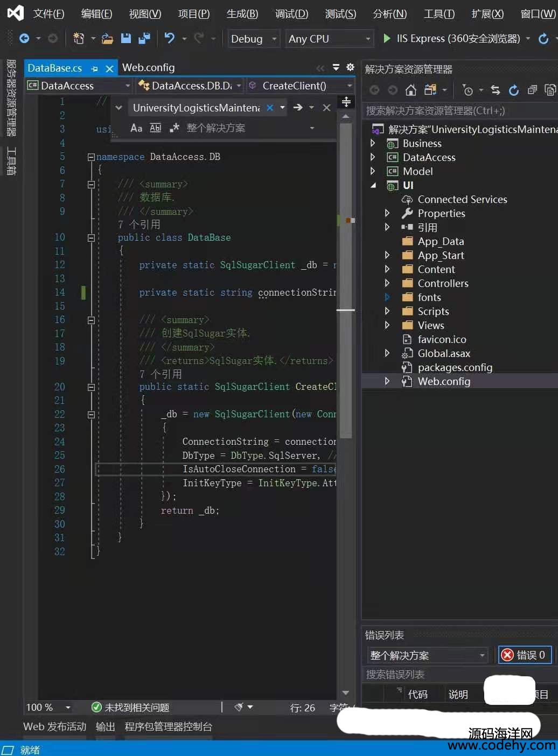Click the Save All toolbar icon

pyautogui.click(x=144, y=38)
